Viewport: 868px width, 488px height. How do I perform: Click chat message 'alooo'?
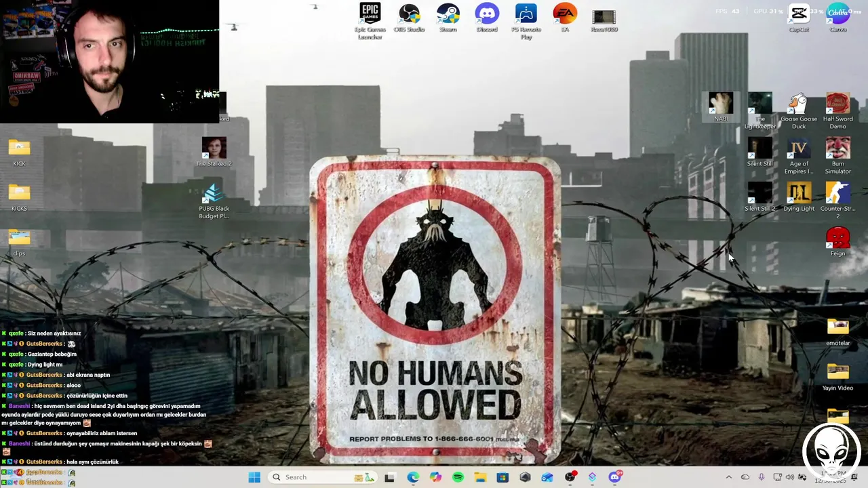click(x=73, y=385)
